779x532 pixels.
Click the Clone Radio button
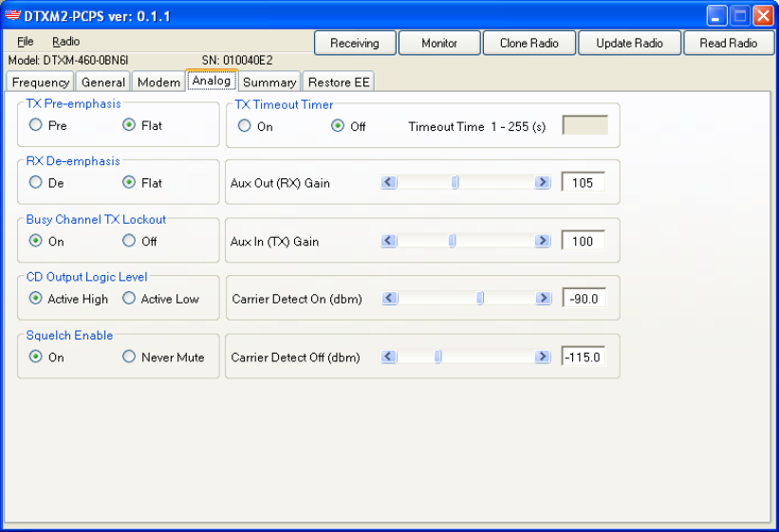[529, 44]
